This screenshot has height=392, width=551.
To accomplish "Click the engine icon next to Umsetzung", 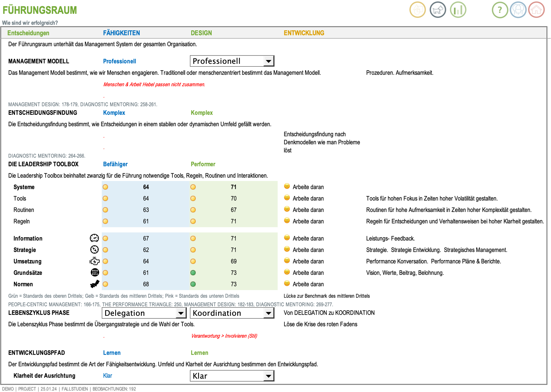I will tap(94, 261).
